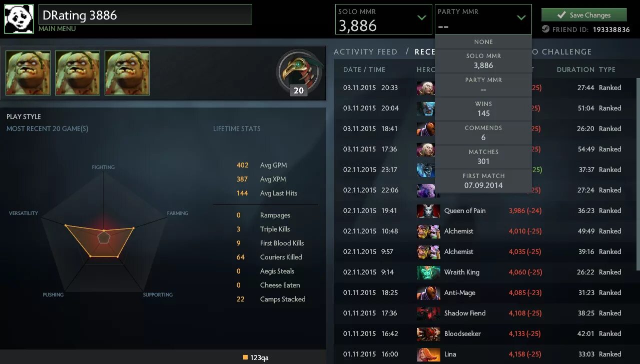Expand the Solo MMR dropdown arrow
The image size is (640, 364).
coord(422,18)
